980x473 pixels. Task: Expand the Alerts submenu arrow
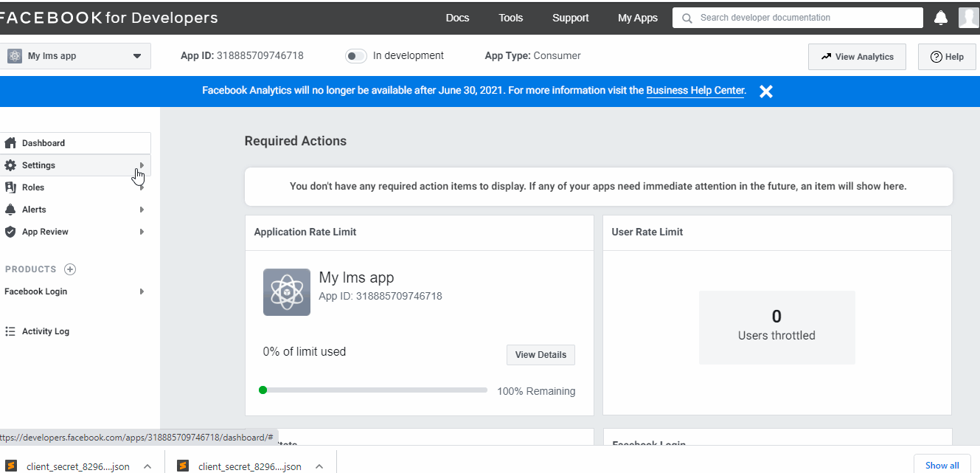pos(142,210)
